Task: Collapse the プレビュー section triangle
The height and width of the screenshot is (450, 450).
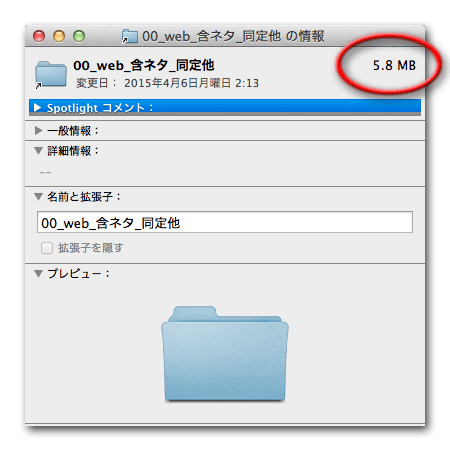Action: (x=38, y=274)
